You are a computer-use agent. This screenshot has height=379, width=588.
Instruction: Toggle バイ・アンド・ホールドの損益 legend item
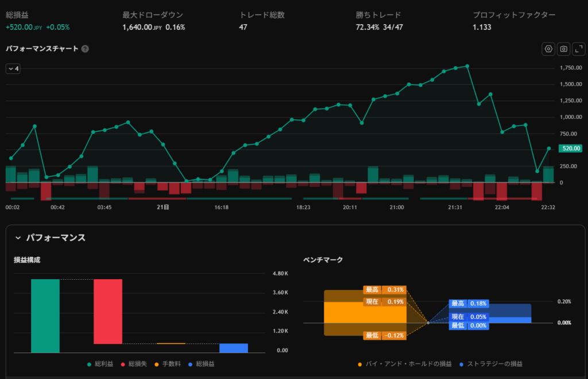(404, 364)
